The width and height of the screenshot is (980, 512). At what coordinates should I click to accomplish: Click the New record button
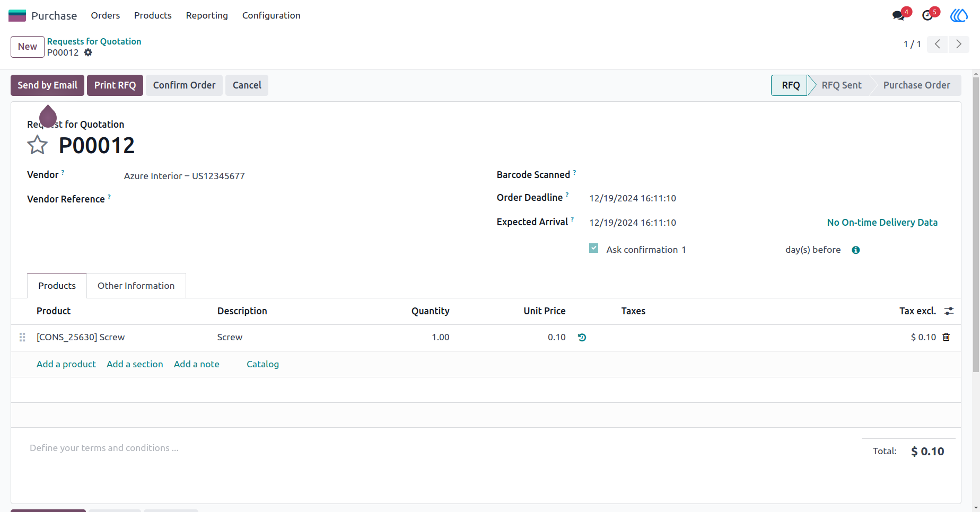coord(28,47)
